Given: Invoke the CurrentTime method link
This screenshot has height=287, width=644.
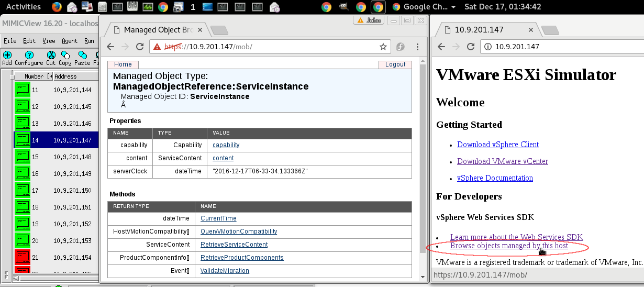Looking at the screenshot, I should [218, 218].
